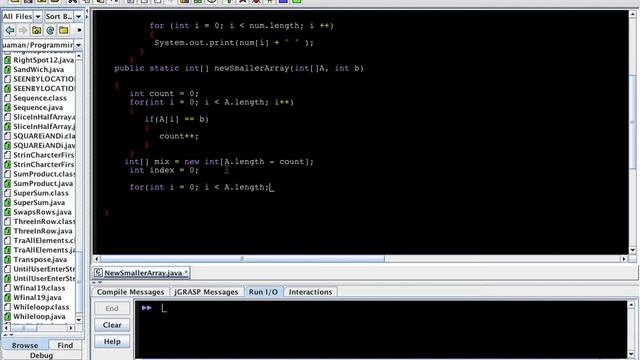
Task: Click the white file icon beside Wfinal19.class
Action: click(x=7, y=288)
